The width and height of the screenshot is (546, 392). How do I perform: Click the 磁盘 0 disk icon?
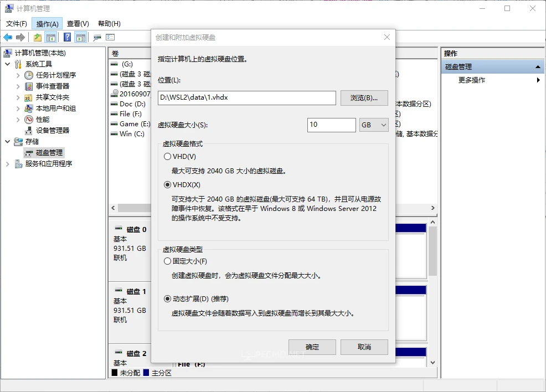coord(119,228)
